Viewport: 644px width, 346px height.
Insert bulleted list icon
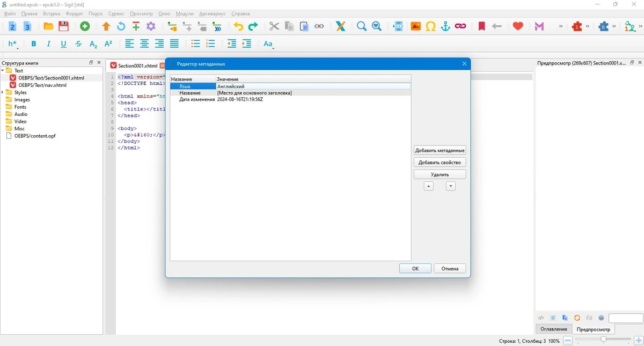click(x=196, y=44)
